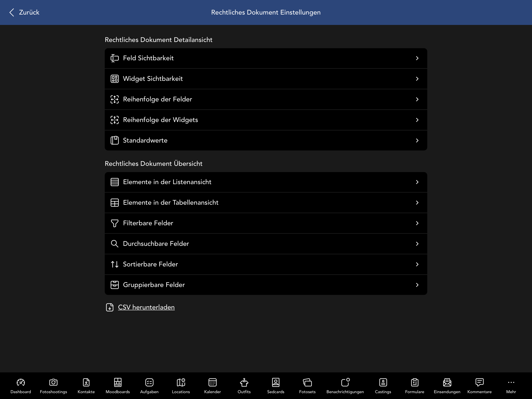The image size is (532, 399).
Task: Open the Kalender icon
Action: pos(212,382)
